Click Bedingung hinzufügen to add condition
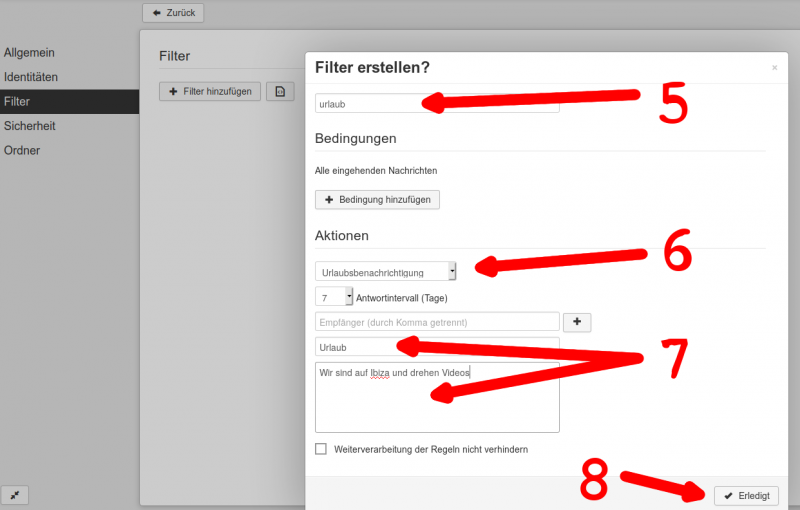The image size is (800, 510). 377,200
